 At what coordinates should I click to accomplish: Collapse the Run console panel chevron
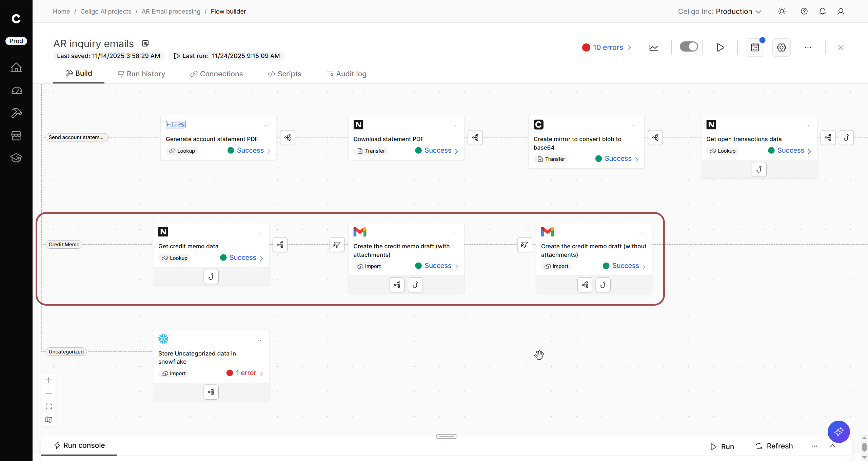click(832, 446)
